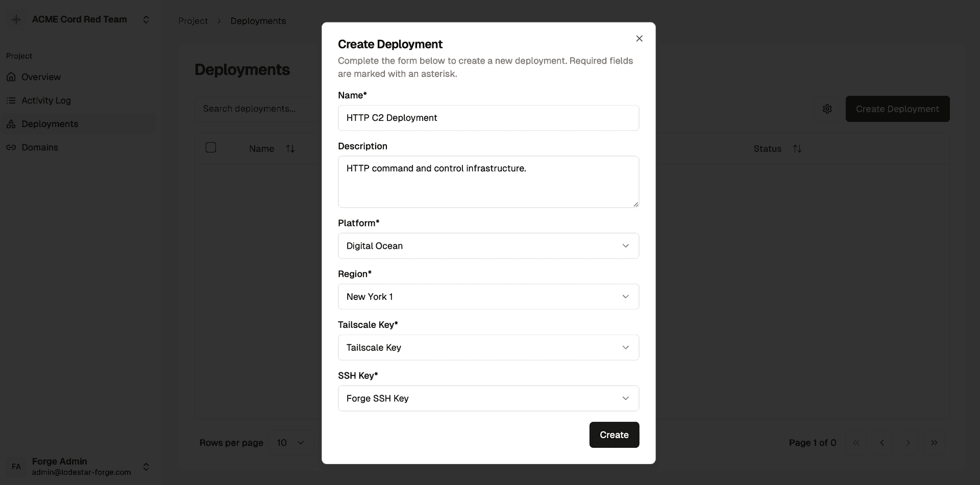The image size is (980, 485).
Task: Click the Search deployments field
Action: [x=258, y=109]
